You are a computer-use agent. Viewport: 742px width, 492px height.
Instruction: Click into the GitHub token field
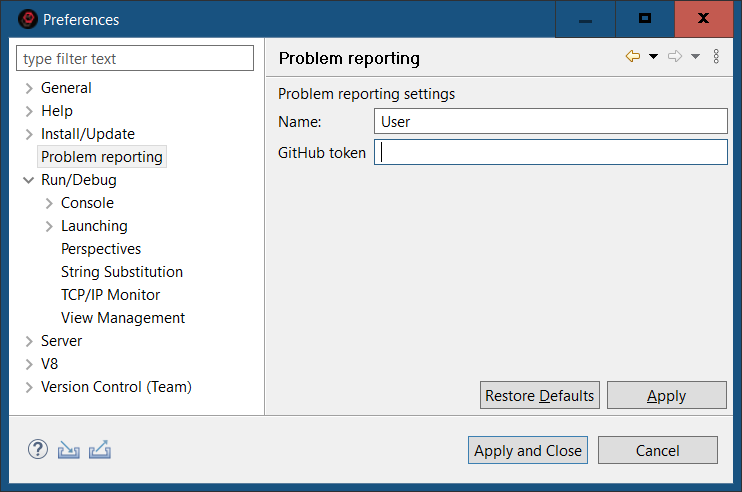point(550,152)
